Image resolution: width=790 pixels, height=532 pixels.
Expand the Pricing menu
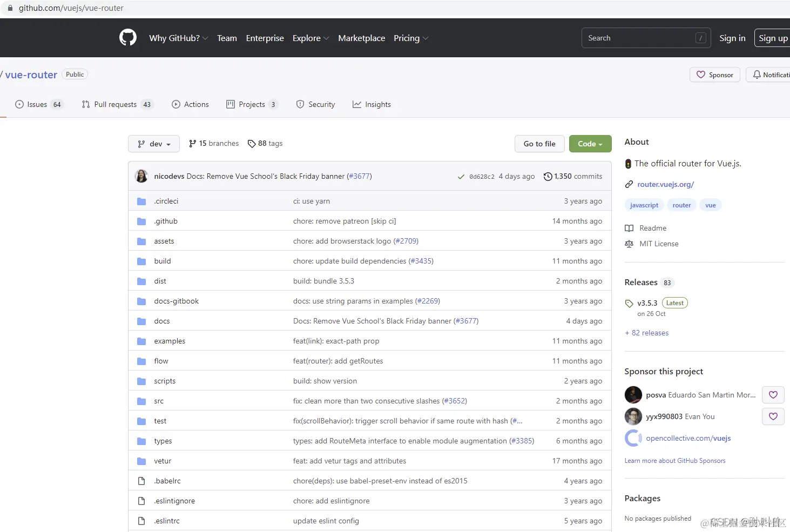point(411,38)
